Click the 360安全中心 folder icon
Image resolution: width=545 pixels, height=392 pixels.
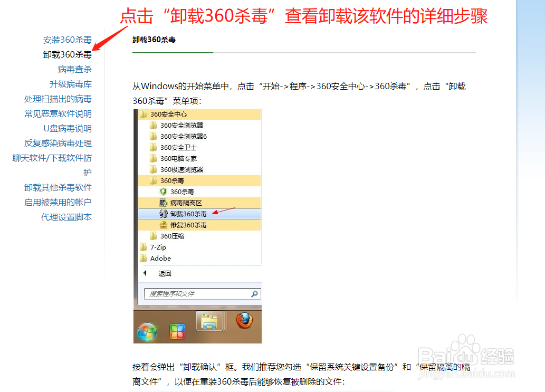tap(143, 114)
